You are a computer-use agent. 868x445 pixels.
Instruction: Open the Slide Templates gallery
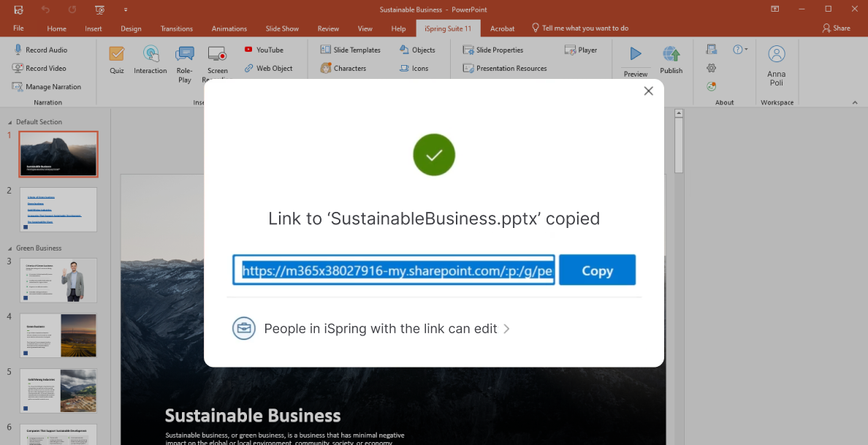click(351, 50)
